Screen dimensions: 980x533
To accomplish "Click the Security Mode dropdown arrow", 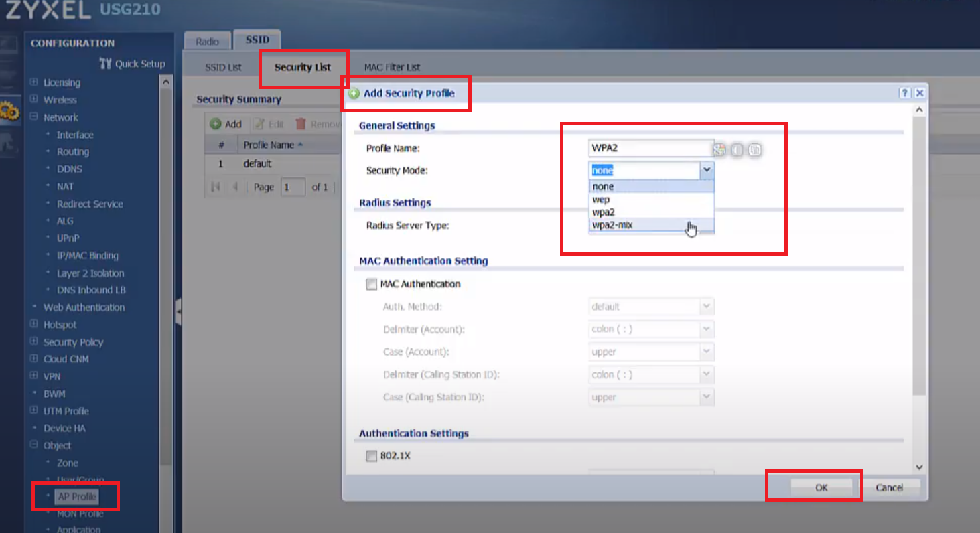I will pyautogui.click(x=707, y=171).
